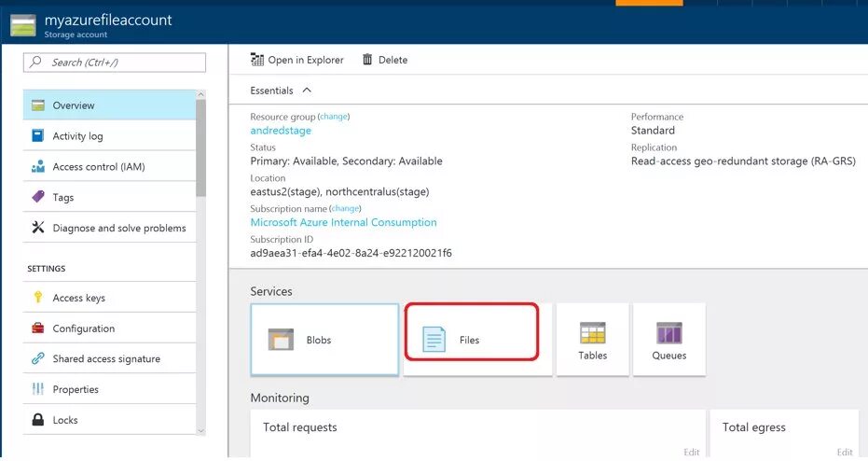This screenshot has width=868, height=461.
Task: Open the Queues service tile
Action: coord(669,340)
